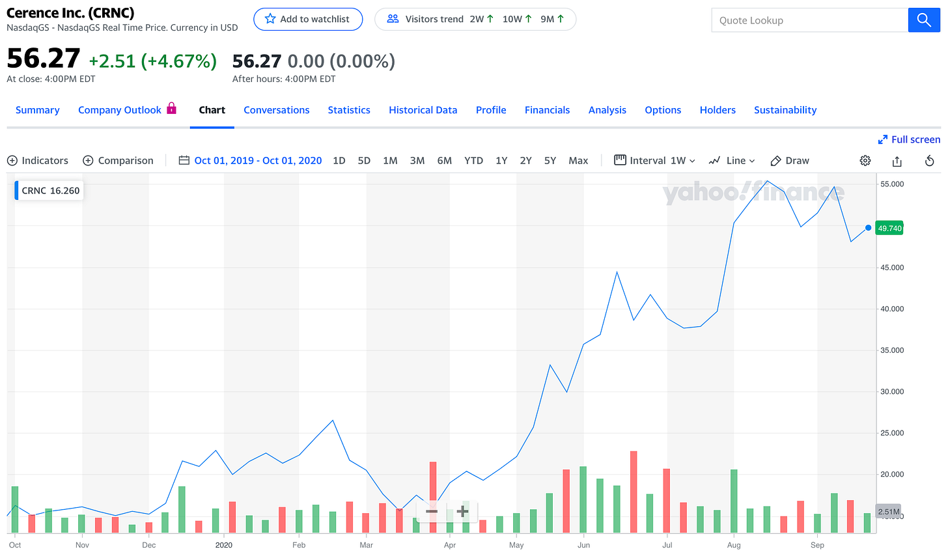This screenshot has width=948, height=560.
Task: Click the Comparison button
Action: [x=118, y=160]
